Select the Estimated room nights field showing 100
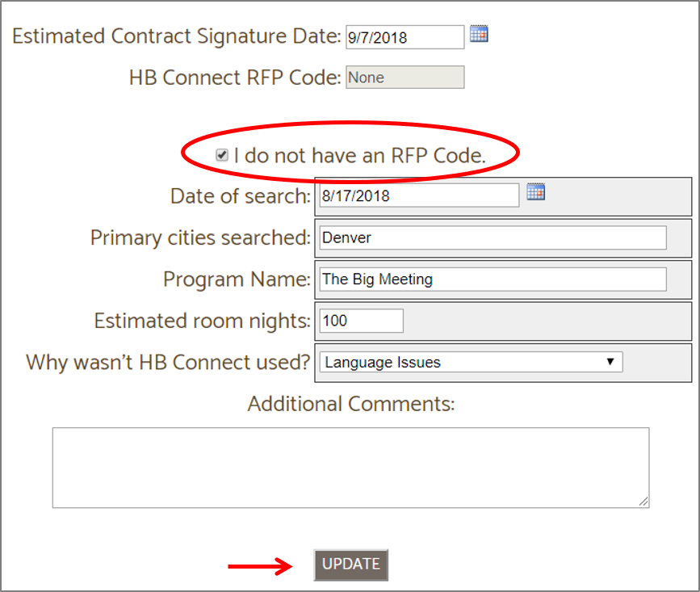Screen dimensions: 700x592 click(x=360, y=320)
